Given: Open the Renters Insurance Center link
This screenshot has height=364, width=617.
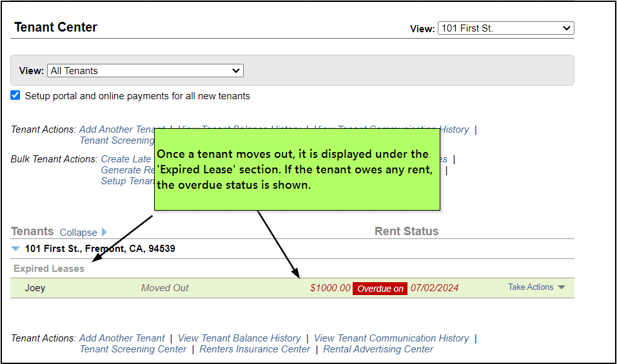Looking at the screenshot, I should 255,349.
